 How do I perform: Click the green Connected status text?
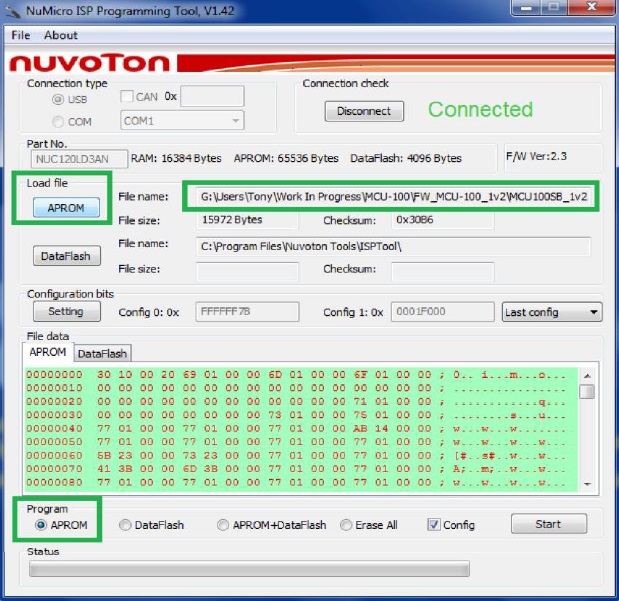[x=480, y=110]
